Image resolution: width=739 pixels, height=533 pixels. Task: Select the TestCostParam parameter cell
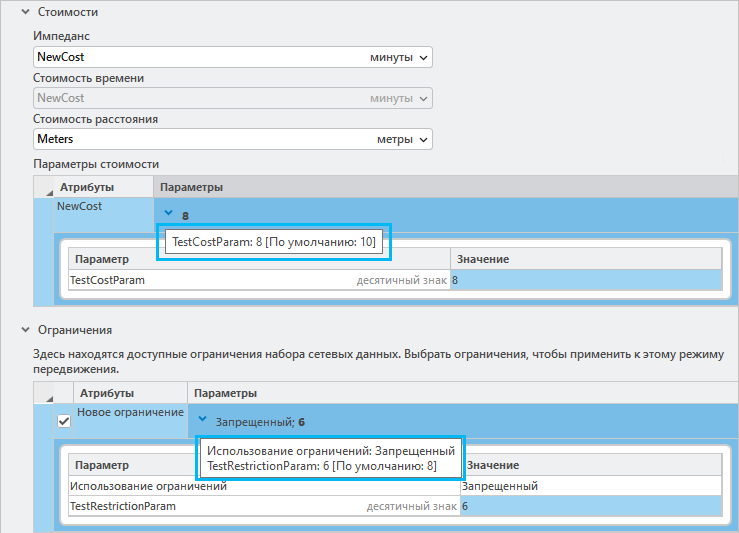click(x=200, y=281)
